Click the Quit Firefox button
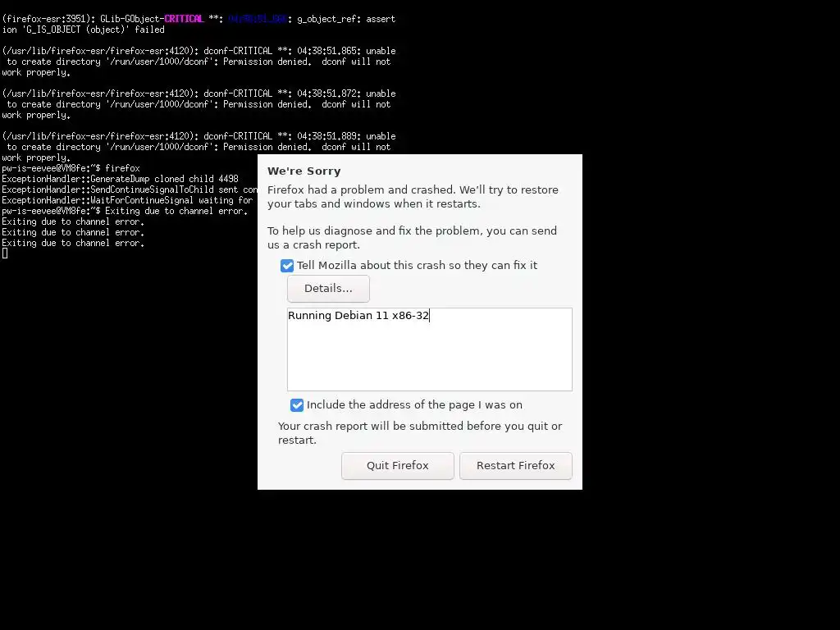Viewport: 840px width, 630px height. pyautogui.click(x=398, y=466)
